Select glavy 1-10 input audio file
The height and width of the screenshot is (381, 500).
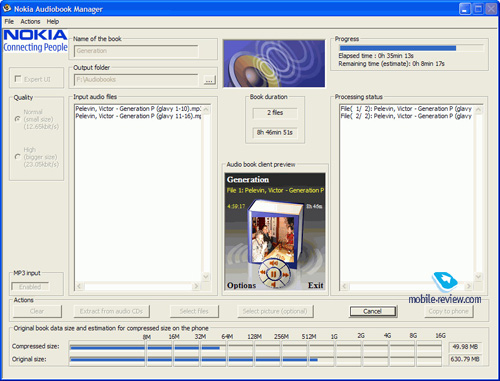click(x=138, y=109)
